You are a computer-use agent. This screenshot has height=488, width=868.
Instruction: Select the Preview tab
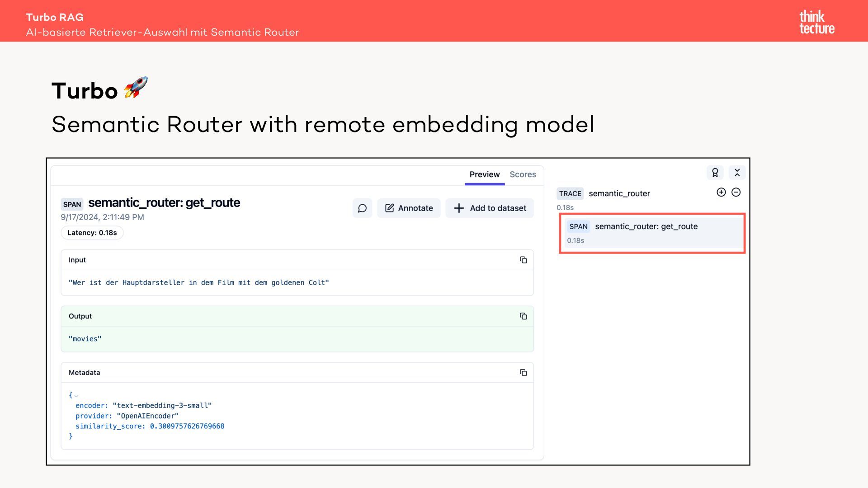[484, 174]
